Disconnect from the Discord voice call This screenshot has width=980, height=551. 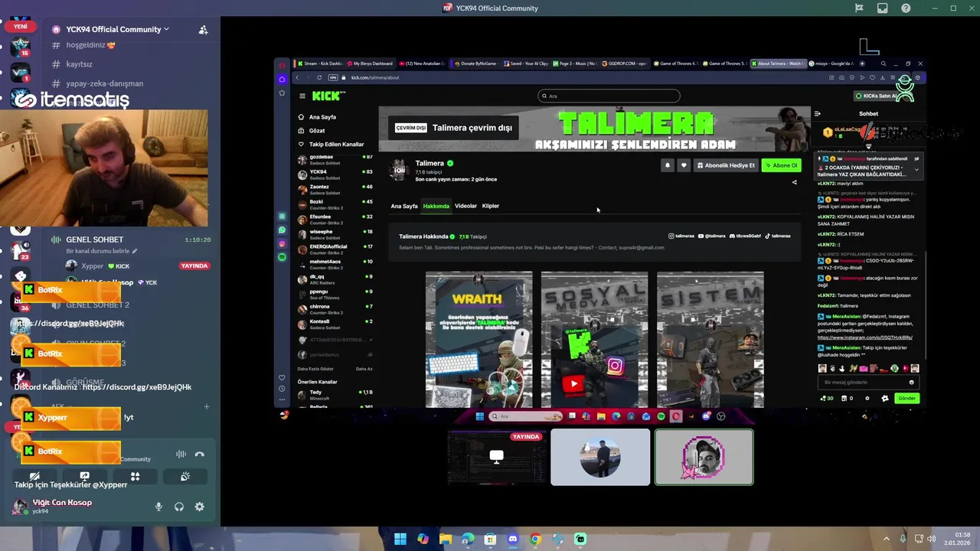pyautogui.click(x=200, y=454)
